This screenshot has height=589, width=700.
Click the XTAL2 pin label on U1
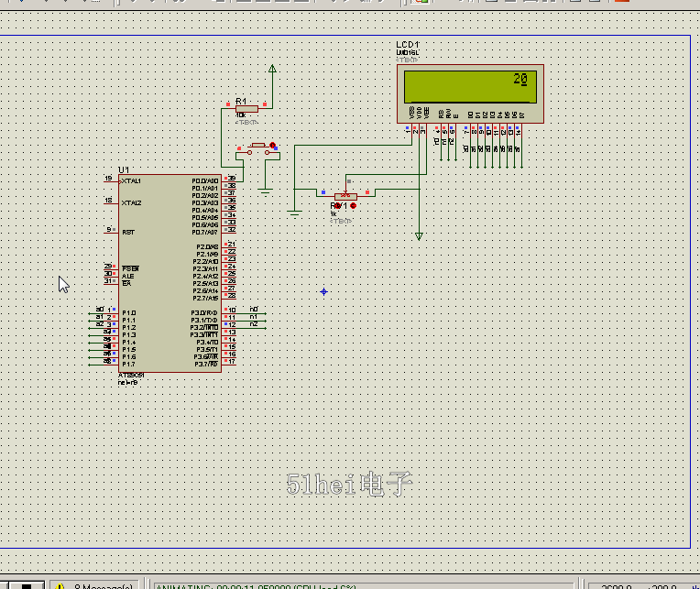(131, 203)
